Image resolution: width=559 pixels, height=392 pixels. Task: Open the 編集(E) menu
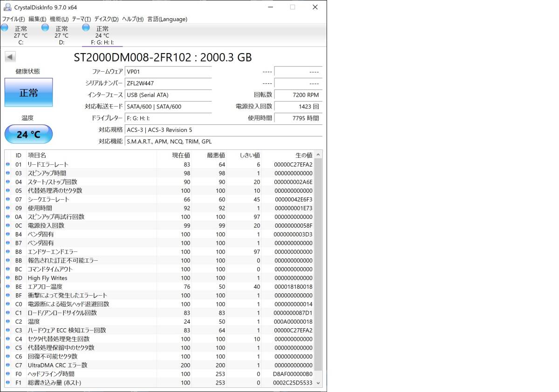(x=37, y=19)
